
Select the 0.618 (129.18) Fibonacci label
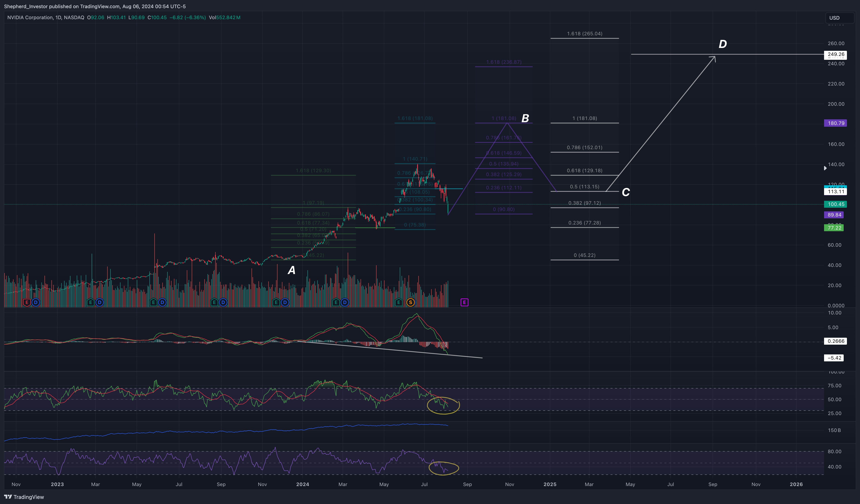coord(585,171)
